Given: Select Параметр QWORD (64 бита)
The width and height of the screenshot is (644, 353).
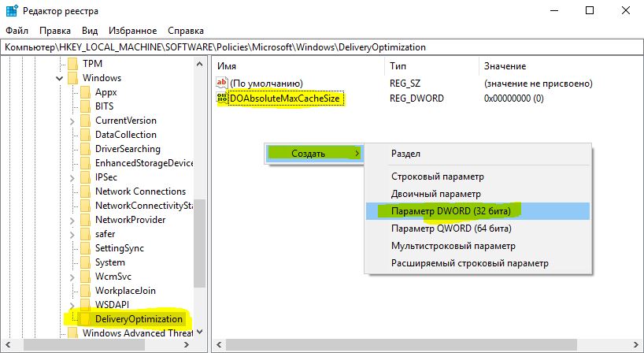Looking at the screenshot, I should (478, 228).
